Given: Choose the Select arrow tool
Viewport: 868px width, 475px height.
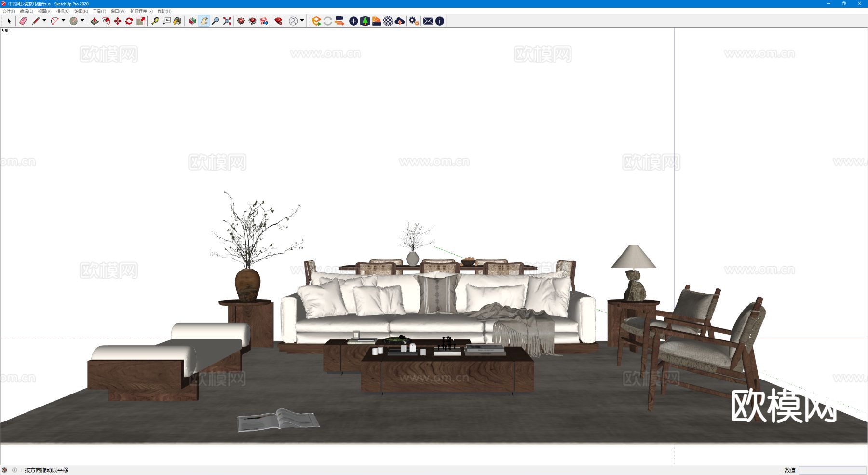Looking at the screenshot, I should click(x=9, y=21).
